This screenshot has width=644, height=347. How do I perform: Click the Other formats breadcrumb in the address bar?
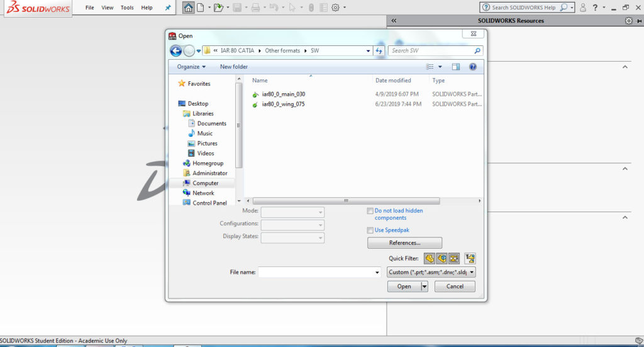pyautogui.click(x=282, y=50)
